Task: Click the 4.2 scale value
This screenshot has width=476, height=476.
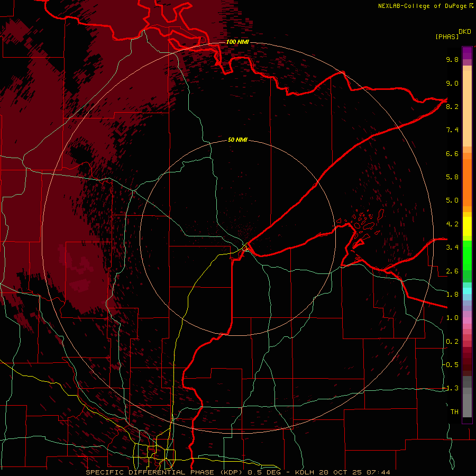Action: coord(452,224)
